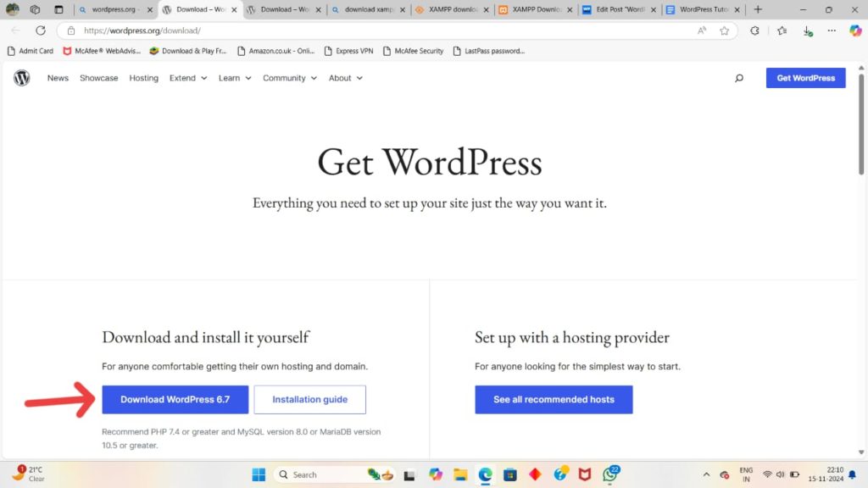Image resolution: width=868 pixels, height=488 pixels.
Task: Click the page vertical scrollbar thumb
Action: 861,125
